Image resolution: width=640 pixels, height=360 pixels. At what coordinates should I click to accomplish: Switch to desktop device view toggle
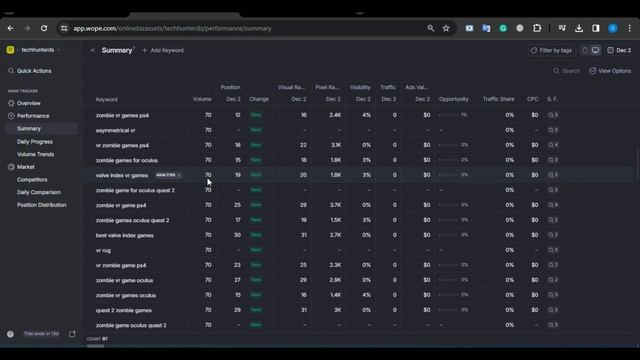[596, 50]
